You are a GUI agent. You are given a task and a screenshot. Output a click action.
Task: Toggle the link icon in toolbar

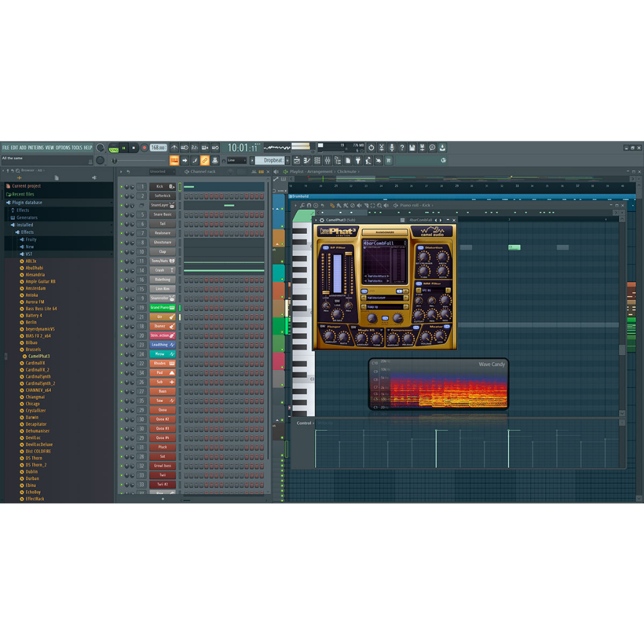(x=204, y=160)
